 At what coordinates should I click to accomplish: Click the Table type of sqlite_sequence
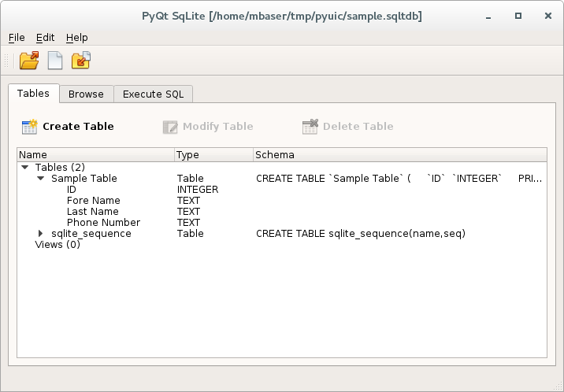tap(191, 234)
